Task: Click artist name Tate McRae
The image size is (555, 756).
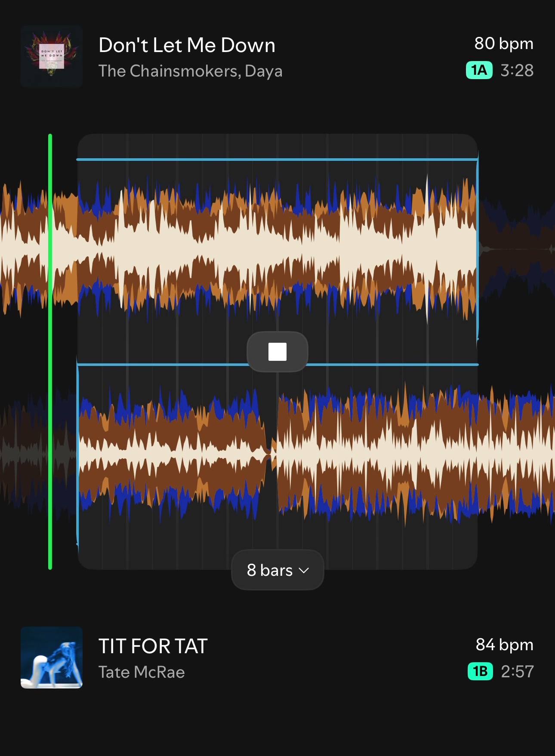Action: pos(142,672)
